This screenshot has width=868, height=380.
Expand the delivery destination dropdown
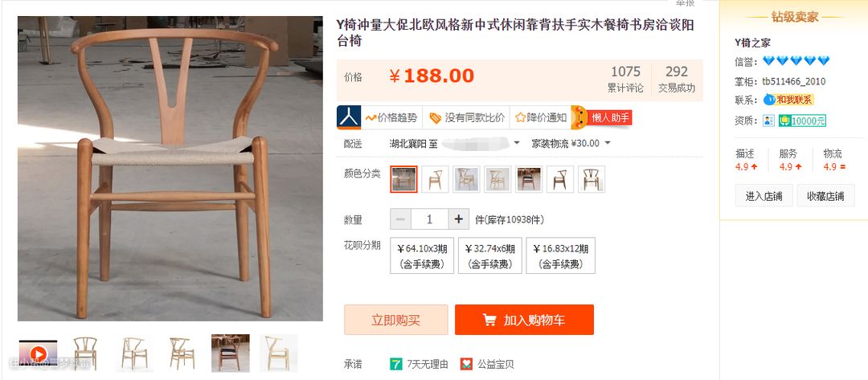[517, 143]
